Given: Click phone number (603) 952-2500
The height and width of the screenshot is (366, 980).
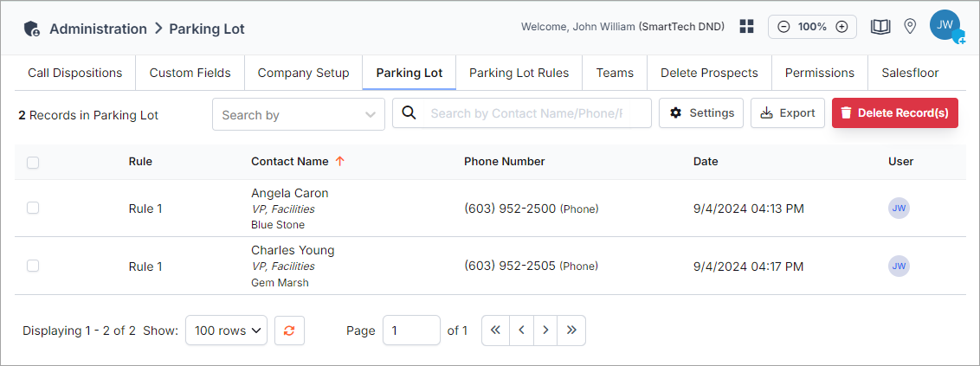Looking at the screenshot, I should 510,209.
